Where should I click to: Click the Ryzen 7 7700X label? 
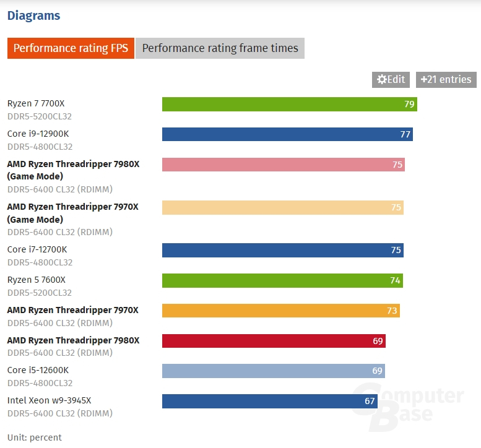click(36, 103)
